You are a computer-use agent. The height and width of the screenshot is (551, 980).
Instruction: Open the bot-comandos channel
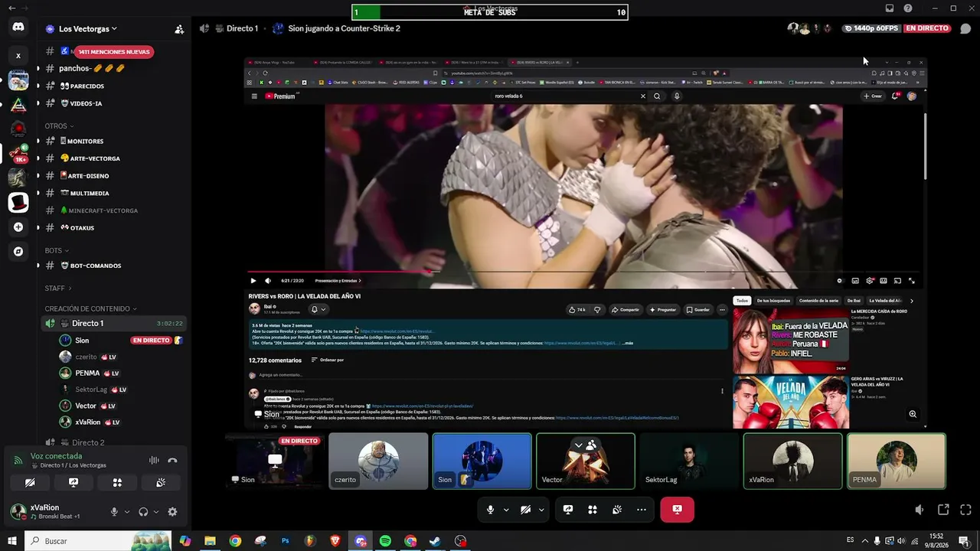pyautogui.click(x=114, y=266)
